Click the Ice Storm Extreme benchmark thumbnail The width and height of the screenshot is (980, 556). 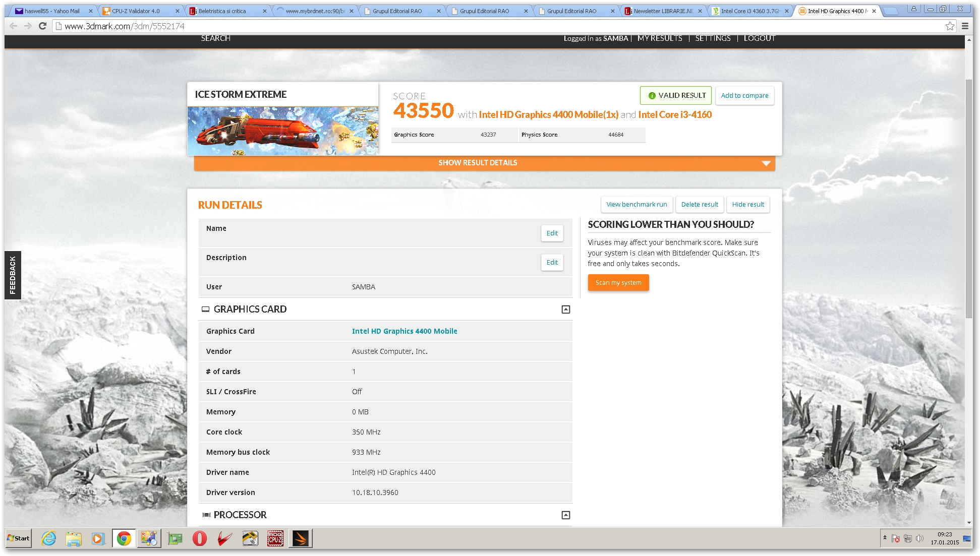[283, 131]
